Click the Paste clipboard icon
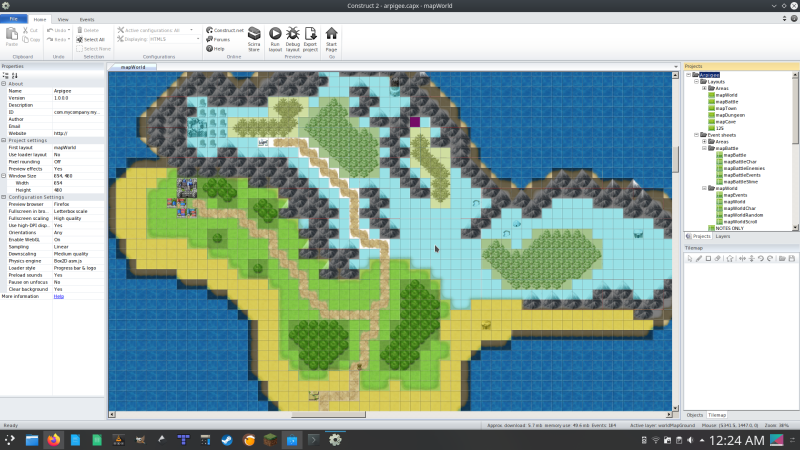The height and width of the screenshot is (450, 800). coord(12,34)
